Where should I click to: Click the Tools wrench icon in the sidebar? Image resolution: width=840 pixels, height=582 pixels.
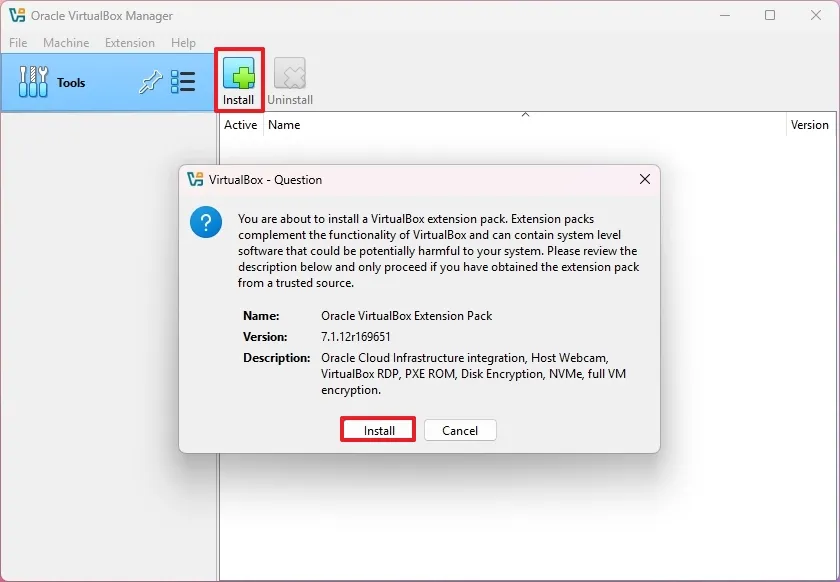(x=33, y=81)
